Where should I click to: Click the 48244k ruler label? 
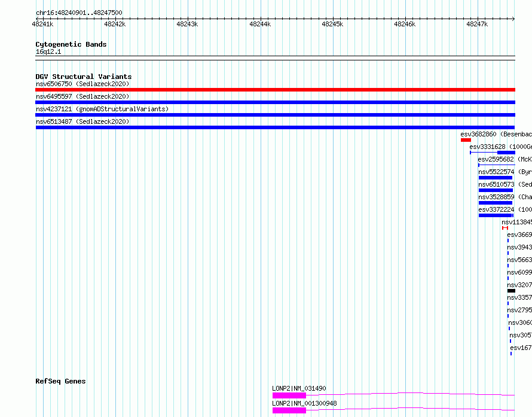pos(260,24)
